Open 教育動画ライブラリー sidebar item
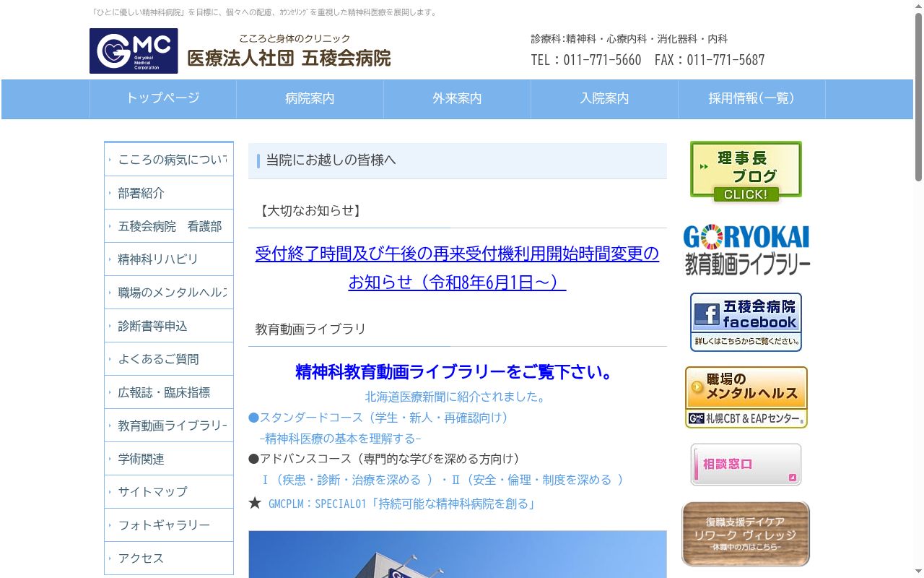 pos(169,426)
